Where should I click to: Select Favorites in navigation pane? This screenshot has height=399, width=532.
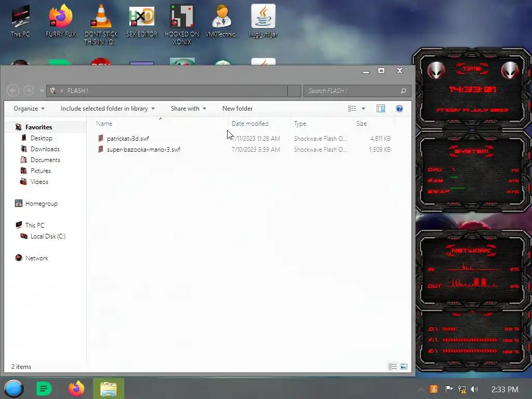(38, 127)
